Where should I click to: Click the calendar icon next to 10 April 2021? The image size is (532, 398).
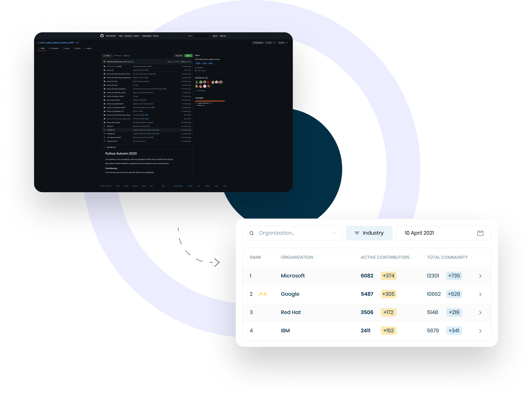480,233
